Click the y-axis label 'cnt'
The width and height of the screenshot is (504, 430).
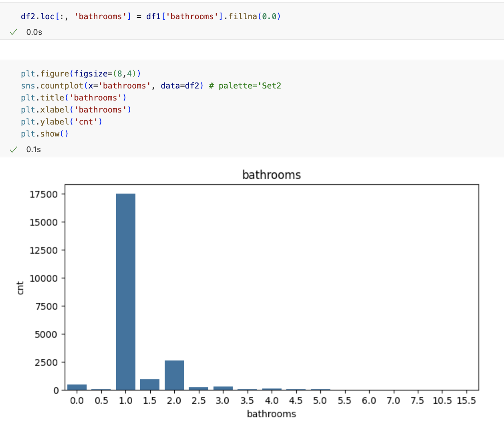[20, 287]
